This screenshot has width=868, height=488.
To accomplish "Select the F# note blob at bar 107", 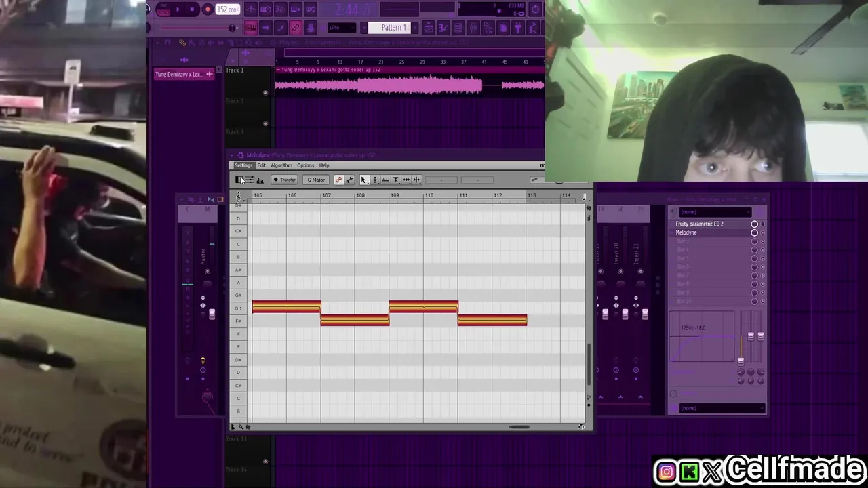I will click(355, 320).
